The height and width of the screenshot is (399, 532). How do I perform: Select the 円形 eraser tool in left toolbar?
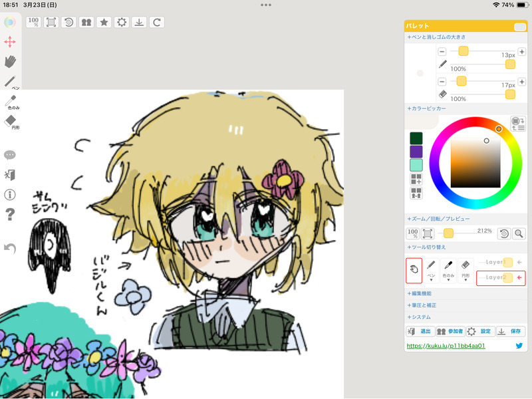coord(11,122)
